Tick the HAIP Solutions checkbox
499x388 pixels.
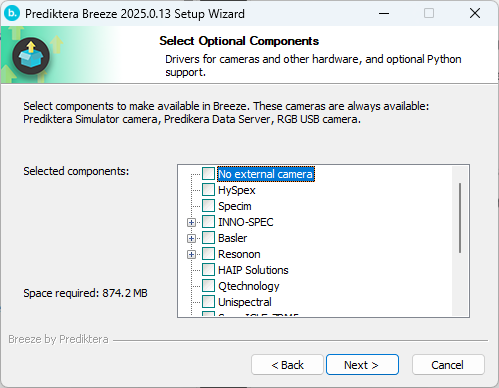[208, 270]
